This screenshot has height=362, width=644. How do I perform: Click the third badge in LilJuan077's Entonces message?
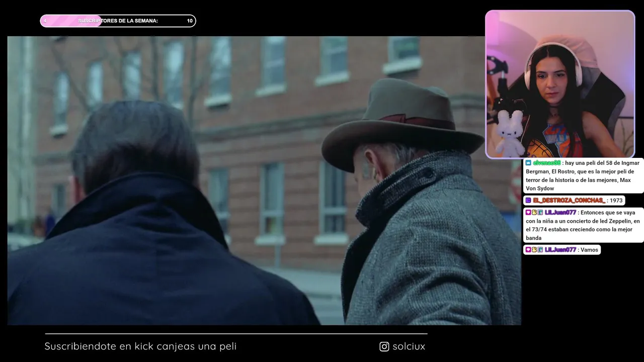click(540, 213)
